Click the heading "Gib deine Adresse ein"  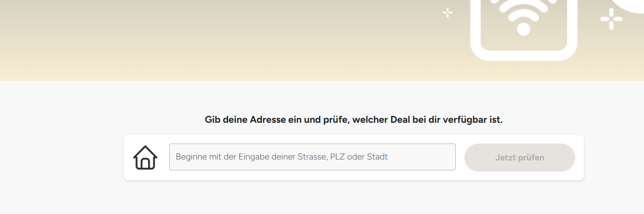354,120
